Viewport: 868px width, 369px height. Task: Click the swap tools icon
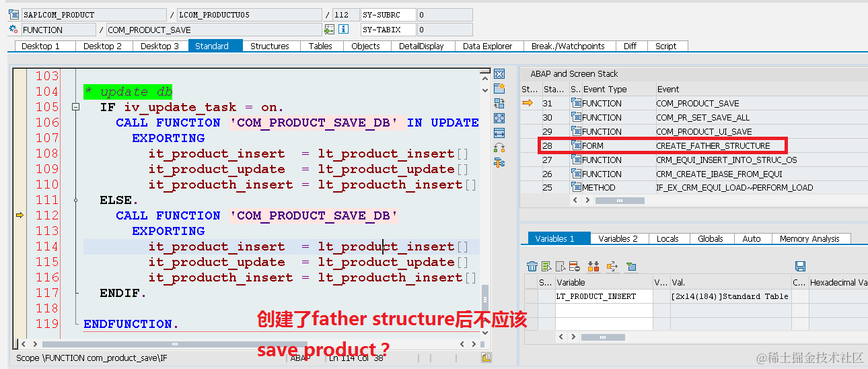[x=499, y=148]
